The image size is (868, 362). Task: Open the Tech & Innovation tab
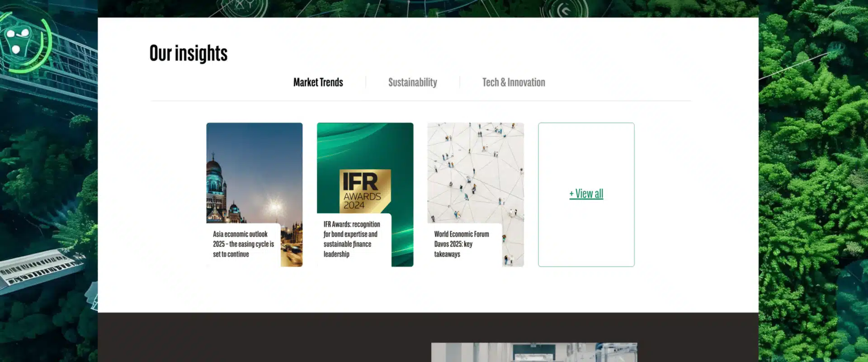[514, 82]
